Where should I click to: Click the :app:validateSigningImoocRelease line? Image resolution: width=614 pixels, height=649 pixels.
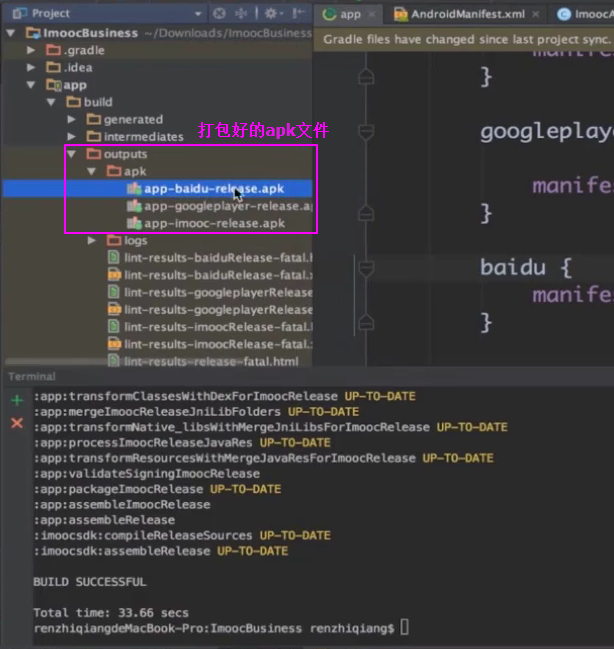click(x=147, y=474)
